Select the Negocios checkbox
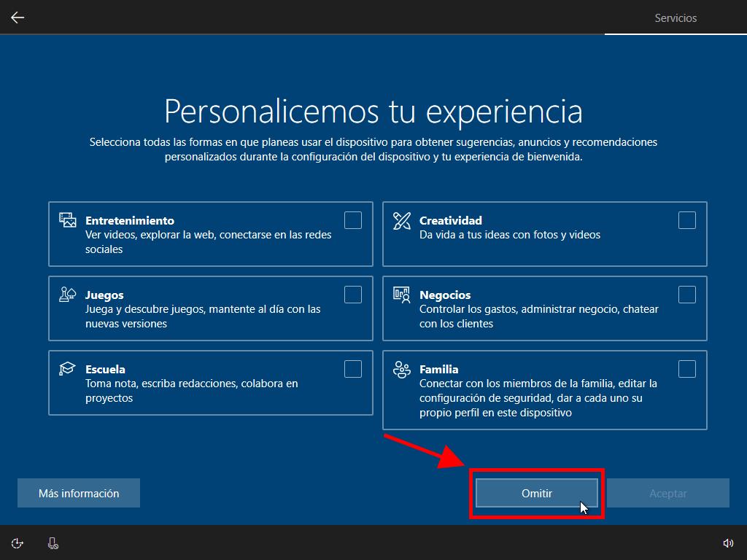Screen dimensions: 747x560 tap(687, 295)
